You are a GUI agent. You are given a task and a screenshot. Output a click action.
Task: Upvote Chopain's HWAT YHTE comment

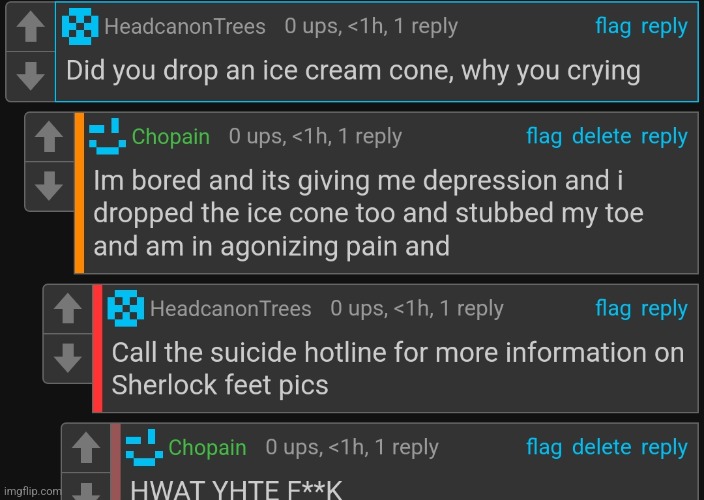click(x=86, y=447)
